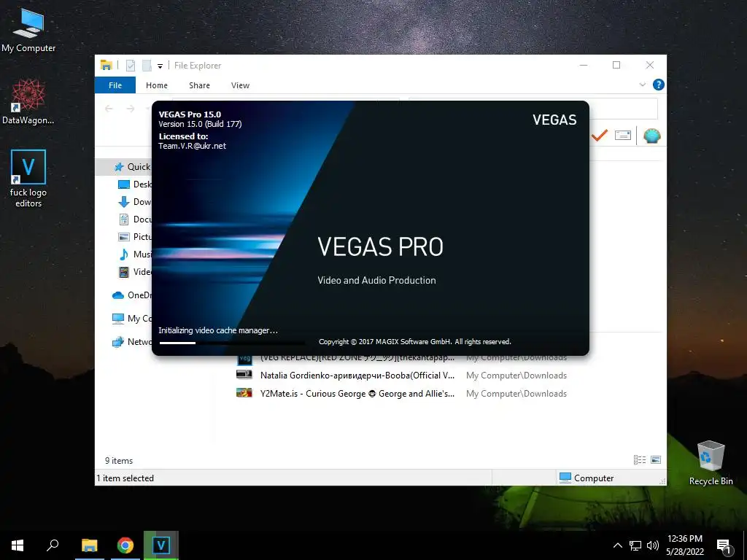Screen dimensions: 747x560
Task: Go forward with the Forward arrow
Action: pos(131,109)
